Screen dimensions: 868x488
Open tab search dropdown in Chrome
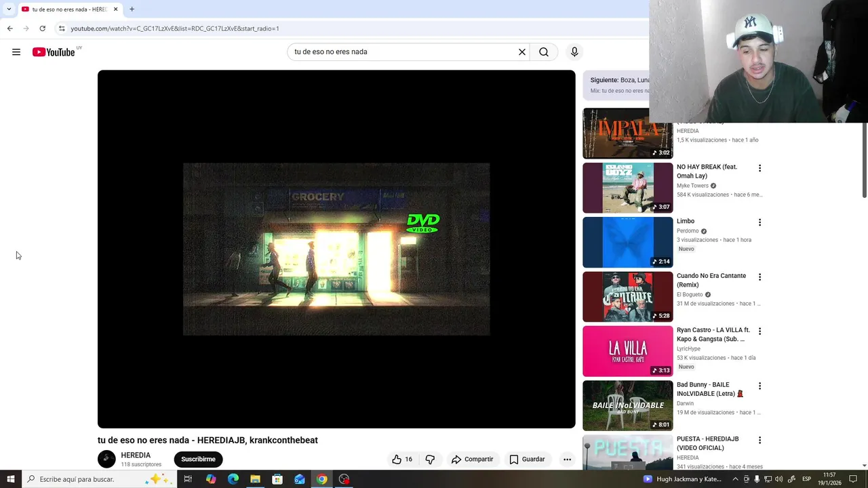pos(8,9)
